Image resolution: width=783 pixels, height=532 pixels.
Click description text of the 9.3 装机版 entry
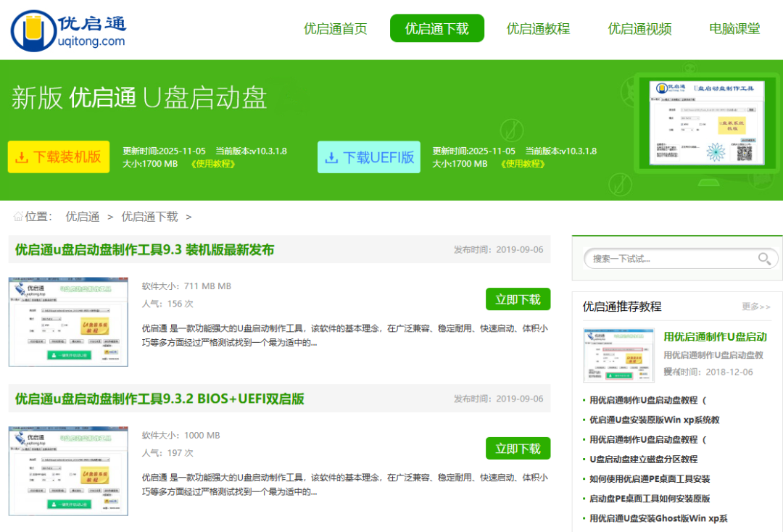click(x=344, y=336)
